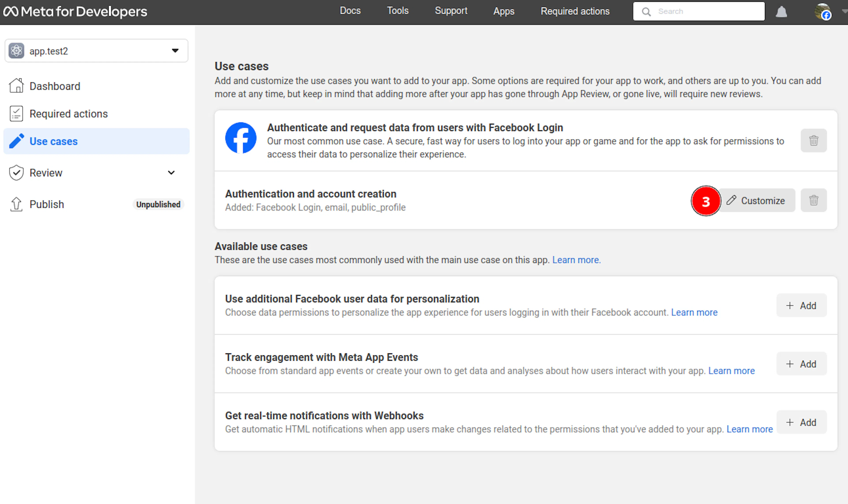Click 'Get real-time notifications with Webhooks' title

coord(324,415)
